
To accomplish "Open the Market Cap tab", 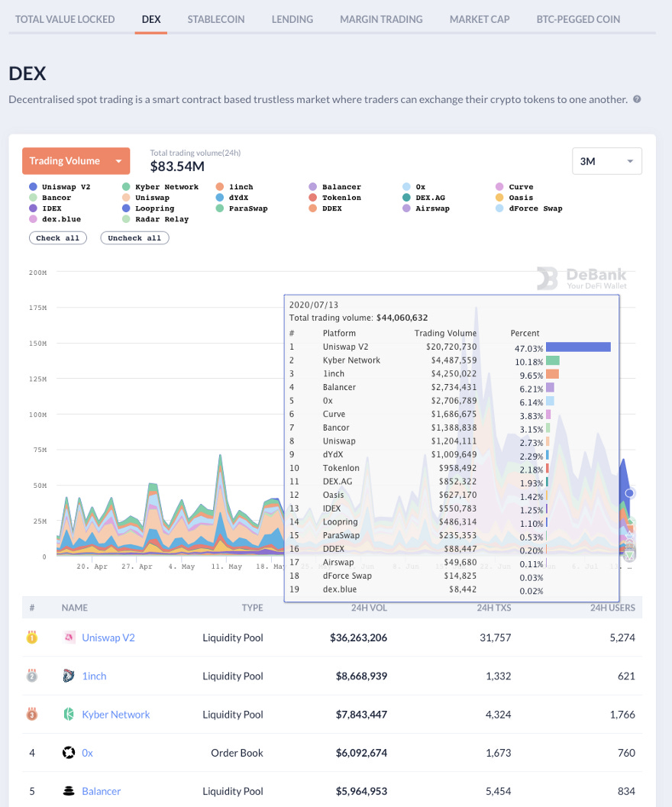I will [x=480, y=19].
